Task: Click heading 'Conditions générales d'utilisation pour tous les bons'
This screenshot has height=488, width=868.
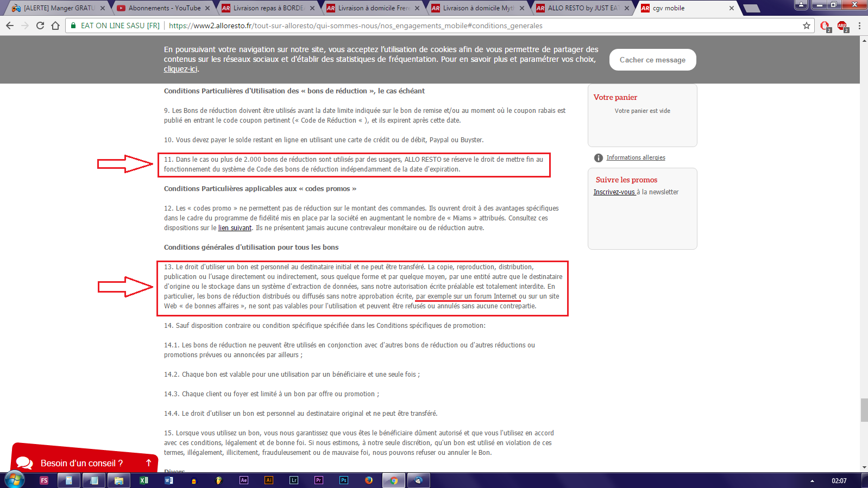Action: click(x=251, y=248)
